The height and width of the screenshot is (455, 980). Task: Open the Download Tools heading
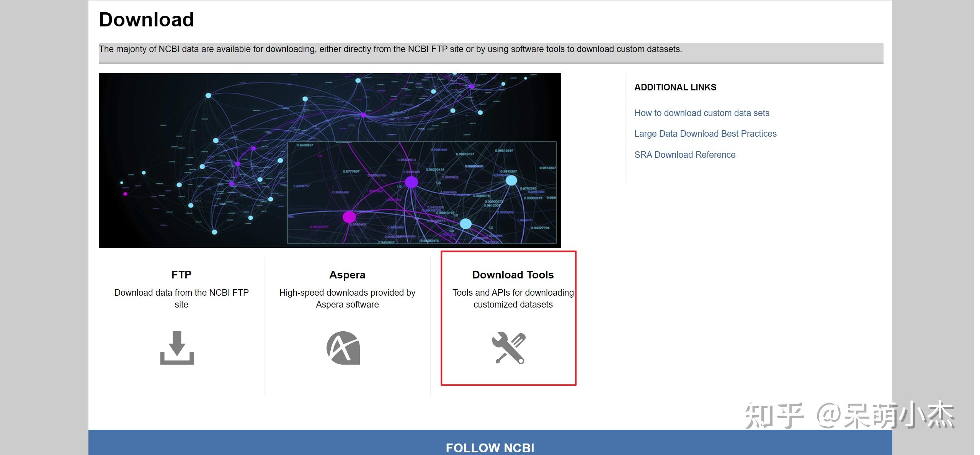pos(513,275)
